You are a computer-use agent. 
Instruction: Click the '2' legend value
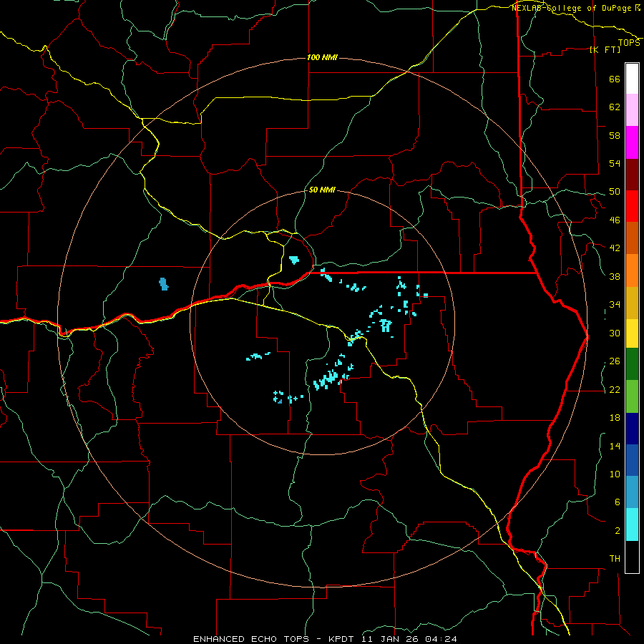point(617,531)
